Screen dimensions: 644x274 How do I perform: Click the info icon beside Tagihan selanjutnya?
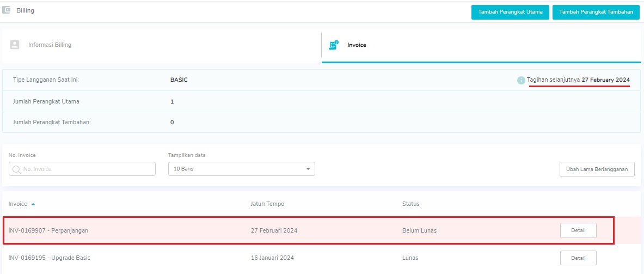click(521, 80)
